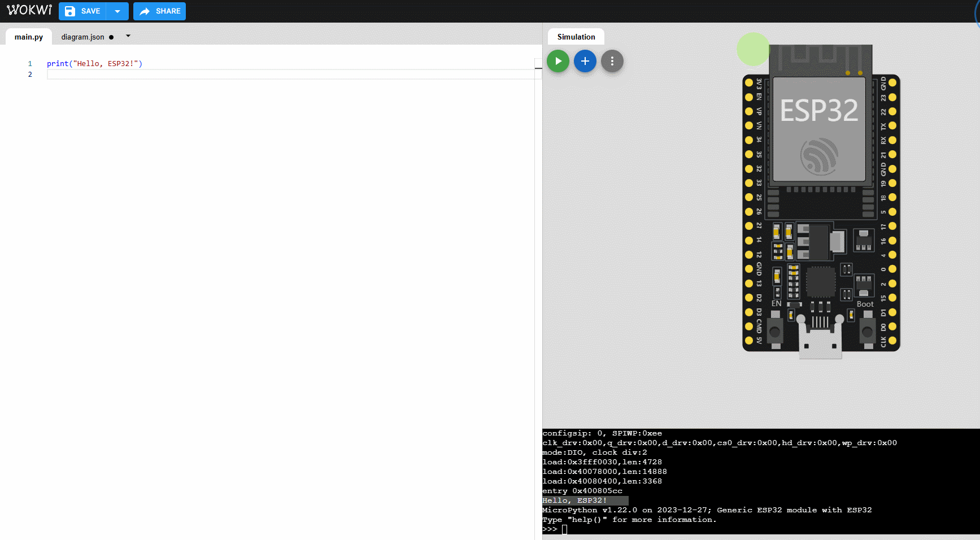
Task: Select the 5V pin on the ESP32
Action: [x=749, y=341]
